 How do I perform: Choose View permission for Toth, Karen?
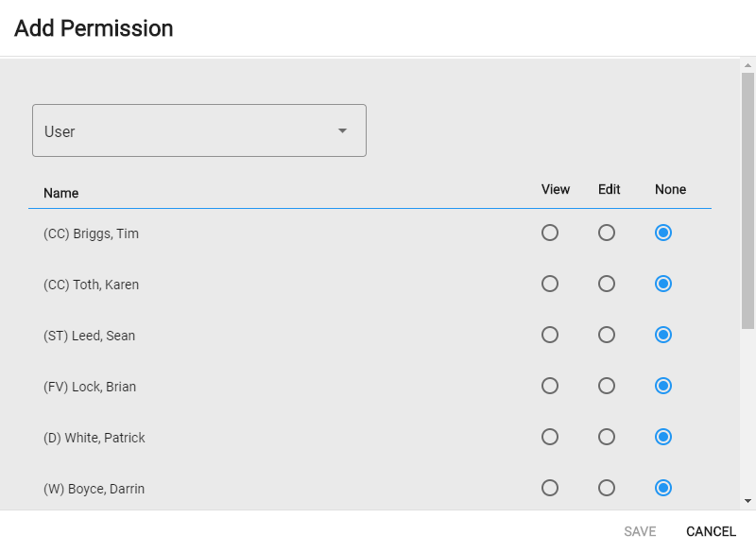550,284
